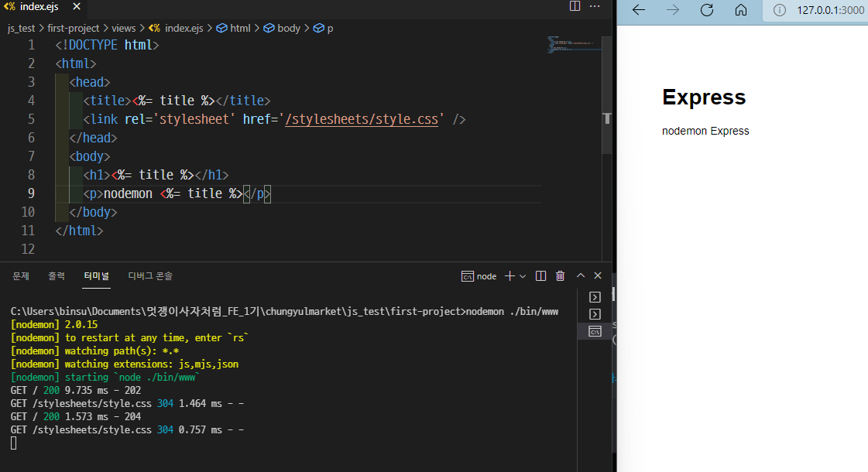View site information icon in address bar
Viewport: 868px width, 472px height.
(780, 10)
